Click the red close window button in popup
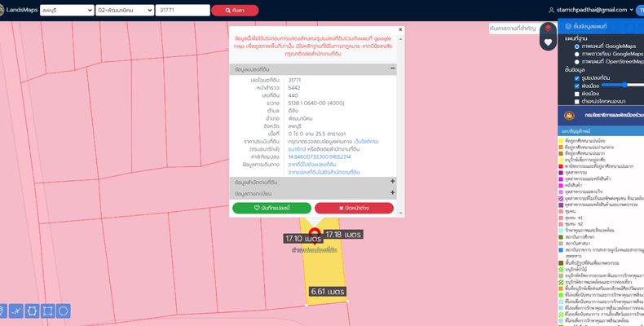644x326 pixels. (354, 208)
